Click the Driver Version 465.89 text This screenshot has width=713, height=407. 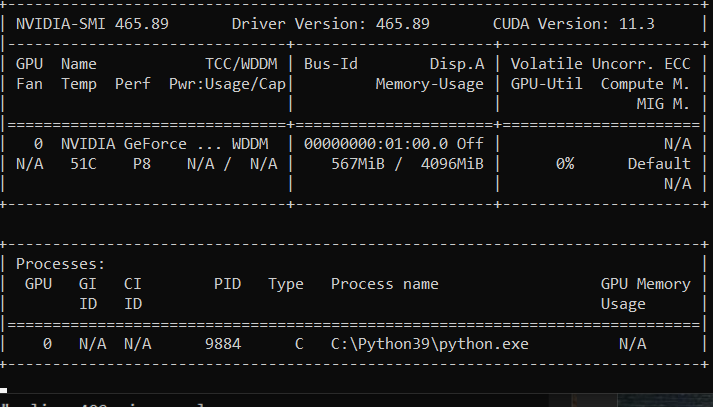point(330,23)
